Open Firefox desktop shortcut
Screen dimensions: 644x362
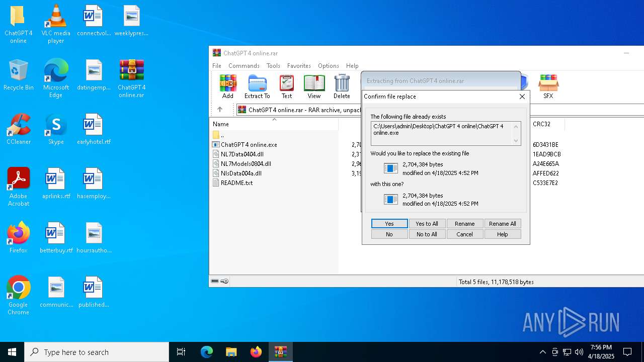coord(18,238)
